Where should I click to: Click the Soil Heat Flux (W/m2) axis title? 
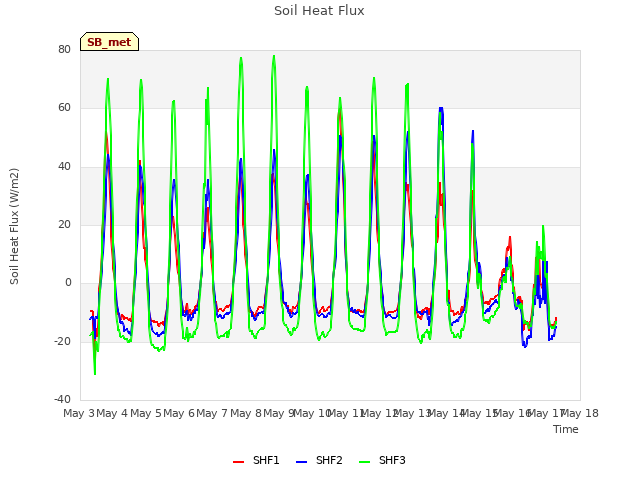[14, 226]
